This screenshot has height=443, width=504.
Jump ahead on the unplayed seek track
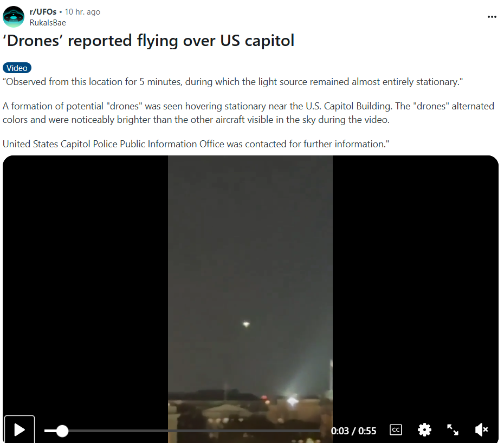[194, 431]
